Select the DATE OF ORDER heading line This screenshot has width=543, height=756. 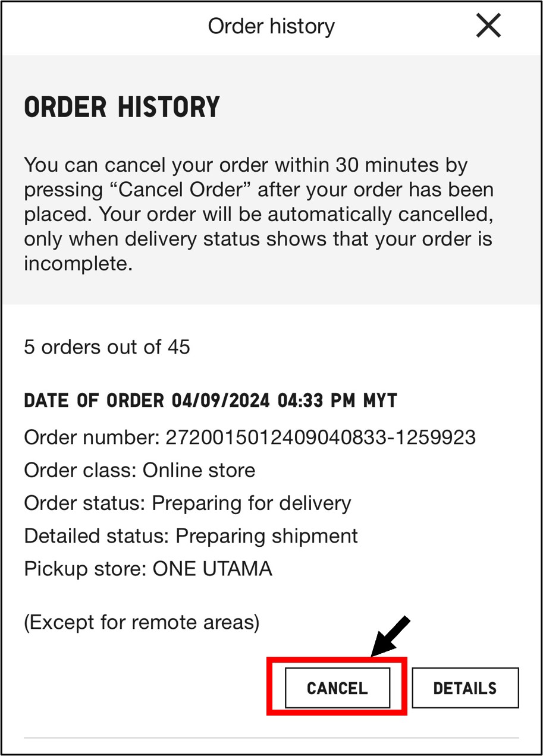(210, 401)
